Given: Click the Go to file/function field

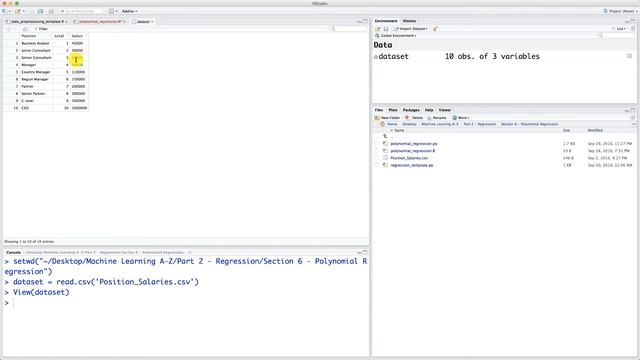Looking at the screenshot, I should tap(81, 11).
